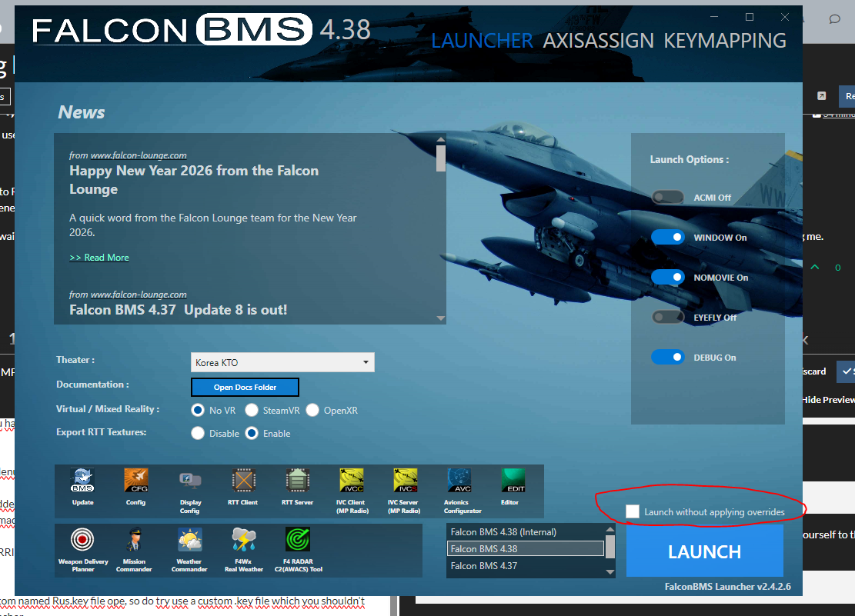Click the upvote arrow in background forum
Image resolution: width=855 pixels, height=616 pixels.
(815, 267)
